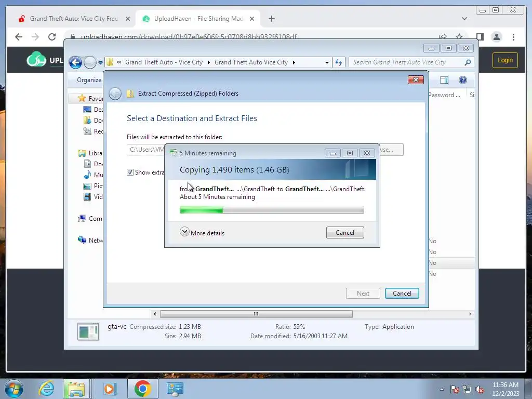Click Chrome back button
Screen dimensions: 532x399
(x=19, y=37)
